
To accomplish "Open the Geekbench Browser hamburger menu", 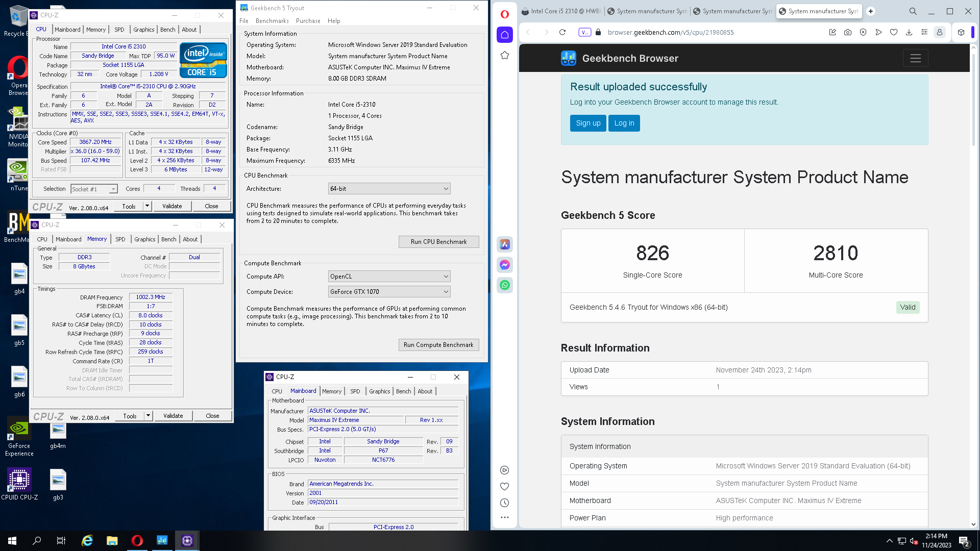I will 915,58.
